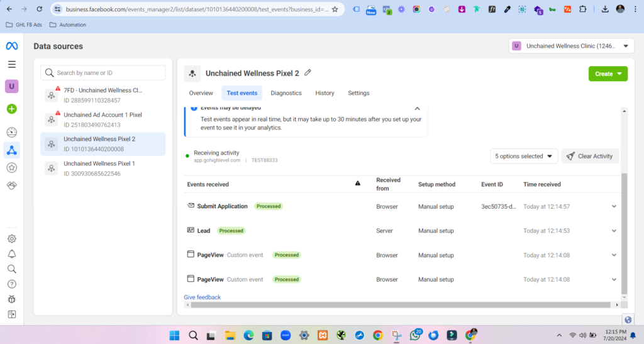Open the 5 options selected filter dropdown

click(x=524, y=156)
